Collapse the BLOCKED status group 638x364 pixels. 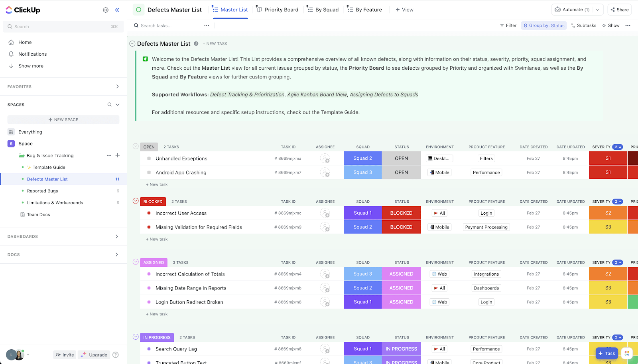tap(136, 201)
